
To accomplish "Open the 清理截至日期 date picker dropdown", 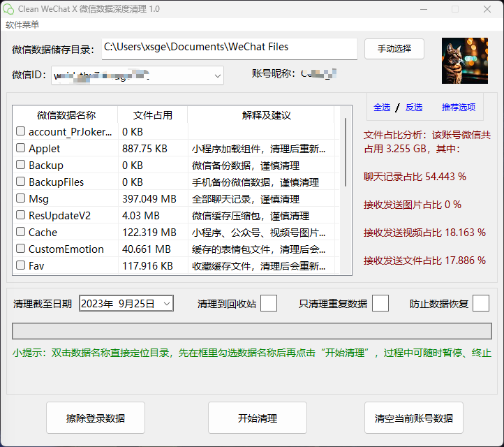I will coord(167,304).
